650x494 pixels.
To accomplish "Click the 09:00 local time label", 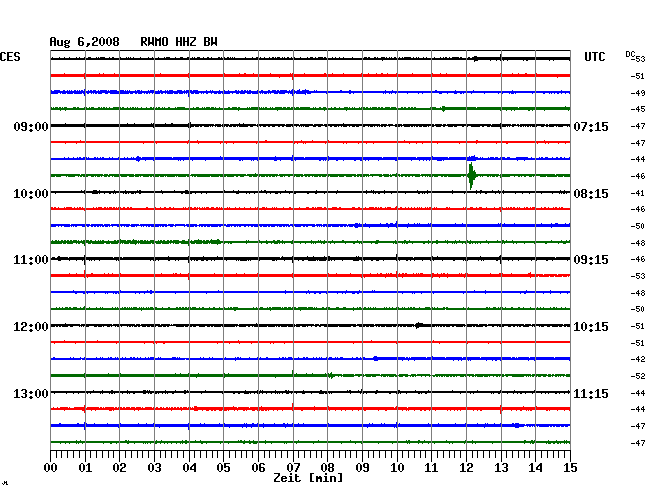I will pyautogui.click(x=31, y=126).
